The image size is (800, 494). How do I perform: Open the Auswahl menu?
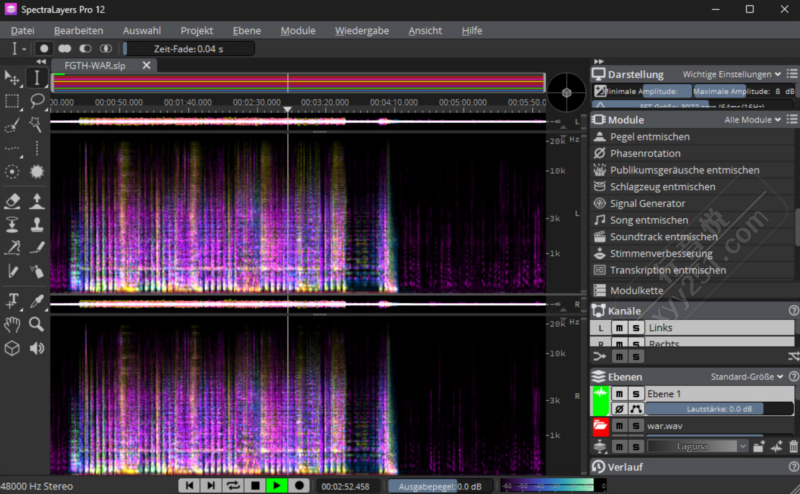[142, 31]
